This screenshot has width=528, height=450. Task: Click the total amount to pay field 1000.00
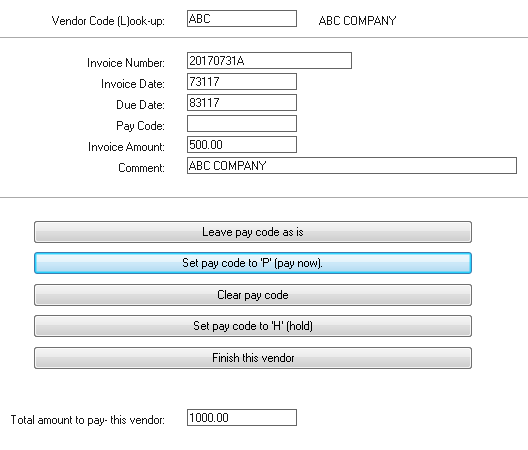[x=242, y=418]
